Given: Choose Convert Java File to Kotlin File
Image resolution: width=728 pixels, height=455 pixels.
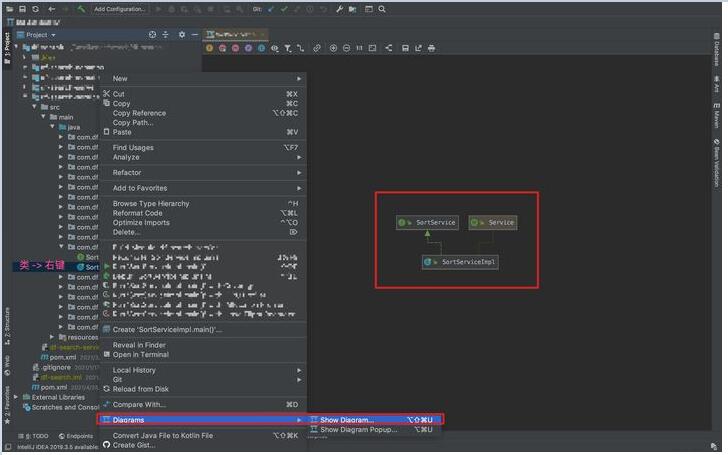Looking at the screenshot, I should tap(203, 436).
